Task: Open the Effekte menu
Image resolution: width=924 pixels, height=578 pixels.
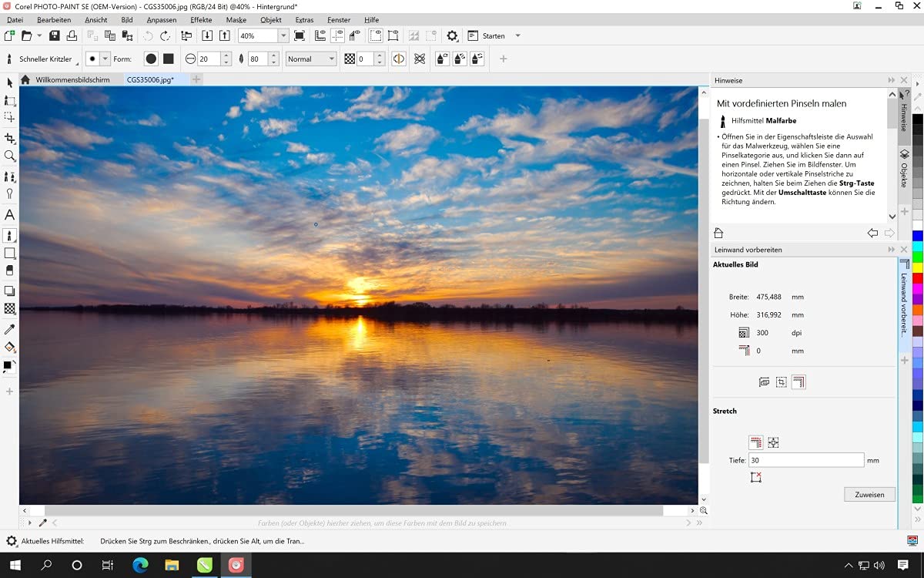Action: 201,20
